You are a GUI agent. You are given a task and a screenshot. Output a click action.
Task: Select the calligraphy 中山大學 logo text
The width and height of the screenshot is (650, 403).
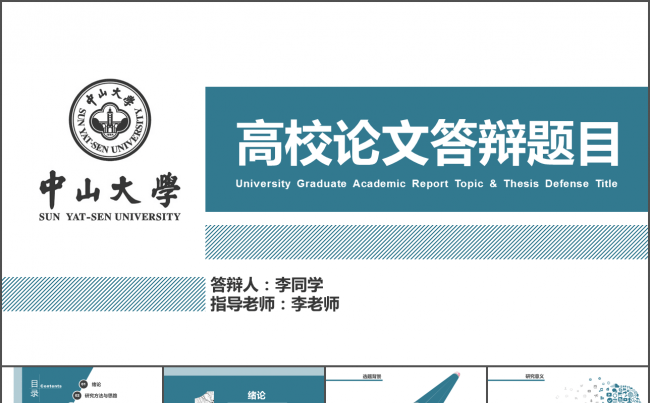pyautogui.click(x=110, y=190)
